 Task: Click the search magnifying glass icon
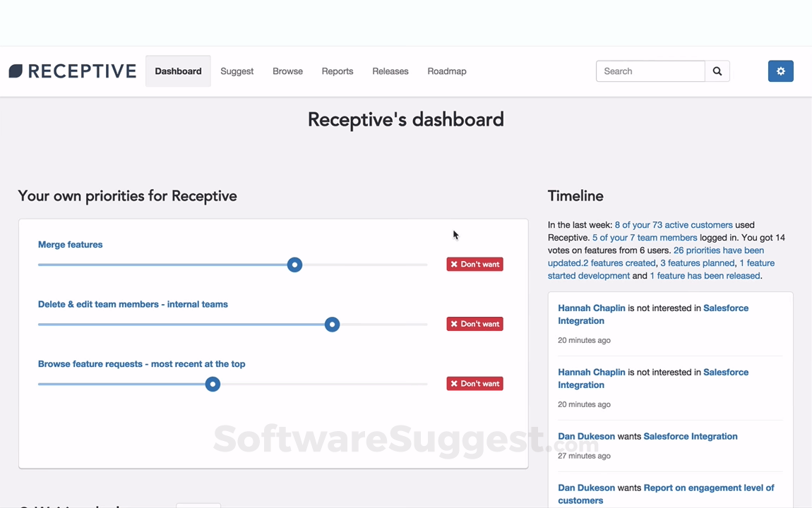[x=717, y=71]
